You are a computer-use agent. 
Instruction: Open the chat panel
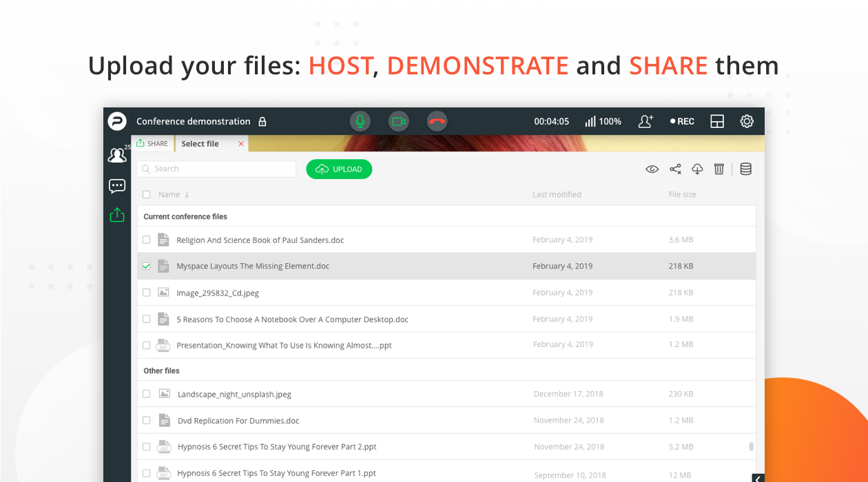click(x=117, y=186)
